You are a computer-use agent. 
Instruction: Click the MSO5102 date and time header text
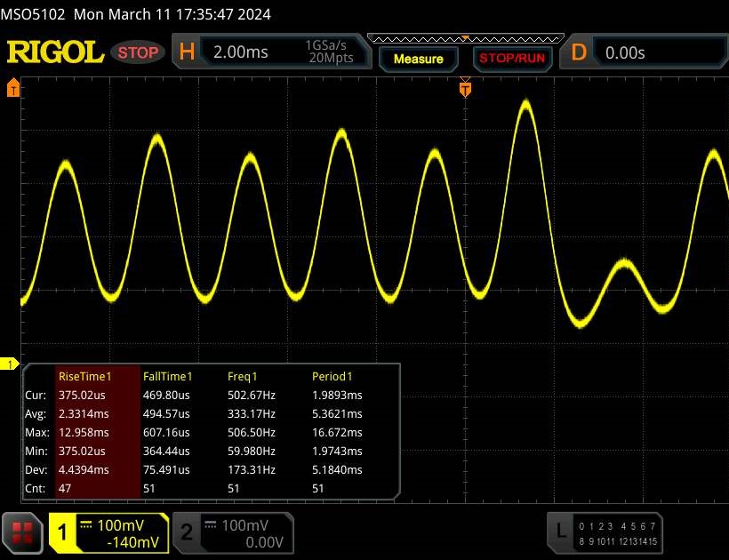pyautogui.click(x=135, y=14)
